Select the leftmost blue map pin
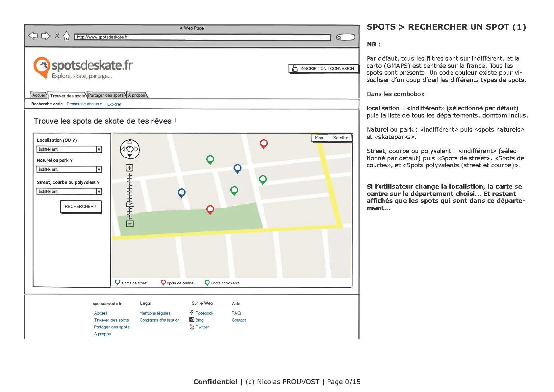The height and width of the screenshot is (392, 554). click(182, 193)
